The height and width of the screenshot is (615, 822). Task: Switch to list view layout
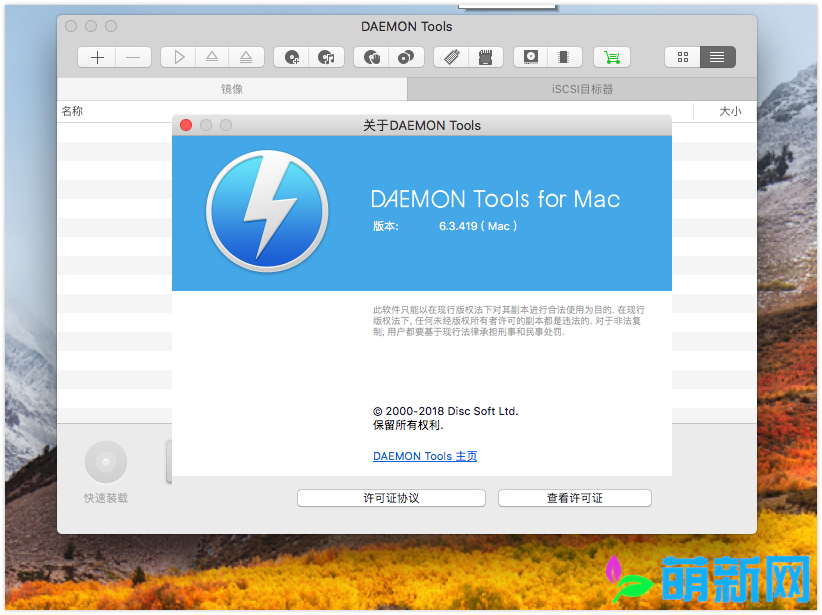[717, 57]
